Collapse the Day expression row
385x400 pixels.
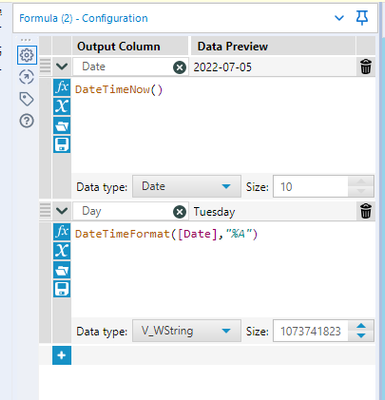pyautogui.click(x=62, y=211)
